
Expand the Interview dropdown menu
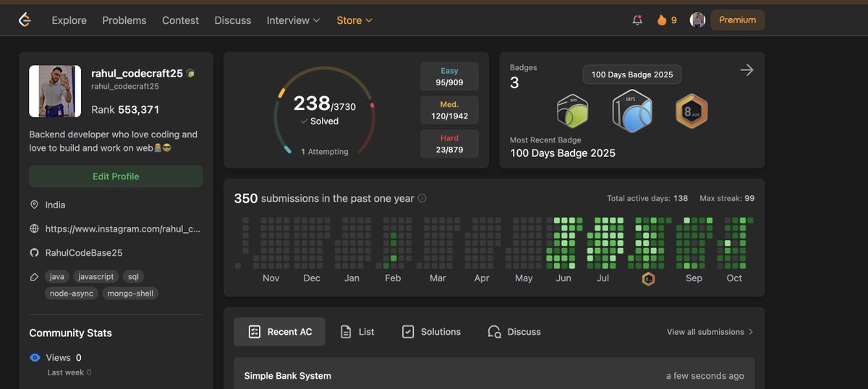click(x=293, y=20)
